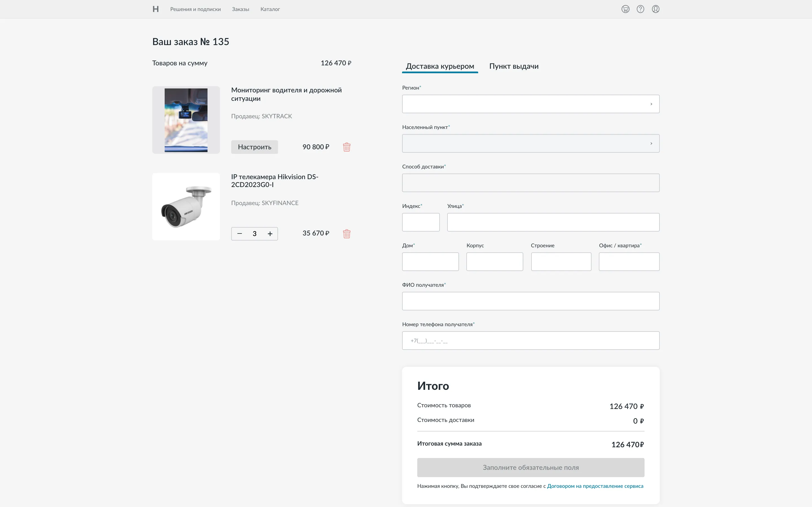Viewport: 812px width, 507px height.
Task: Switch to Пункт выдачи tab
Action: tap(514, 66)
